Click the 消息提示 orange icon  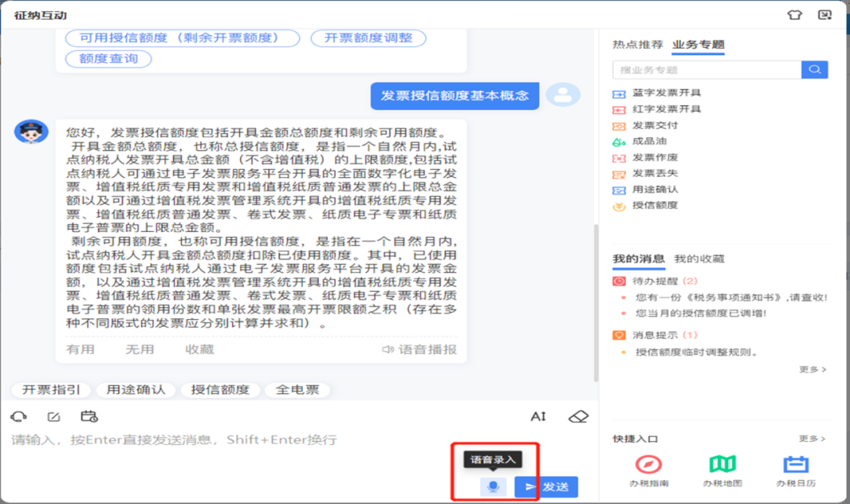(x=619, y=335)
